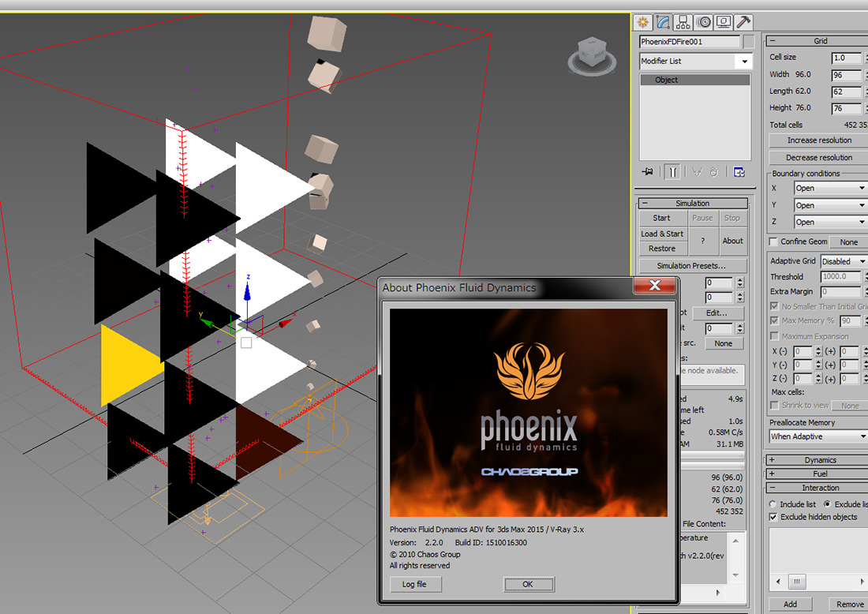Click Decrease resolution button

point(819,158)
